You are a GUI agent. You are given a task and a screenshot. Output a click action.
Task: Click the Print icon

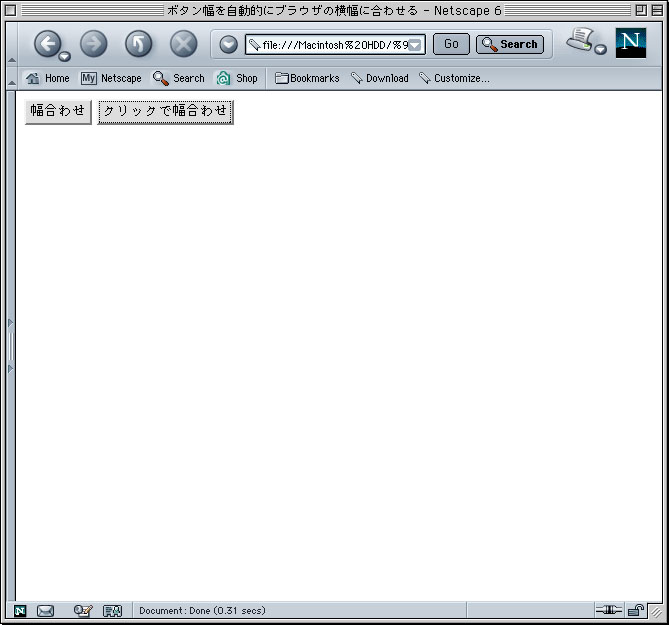580,40
